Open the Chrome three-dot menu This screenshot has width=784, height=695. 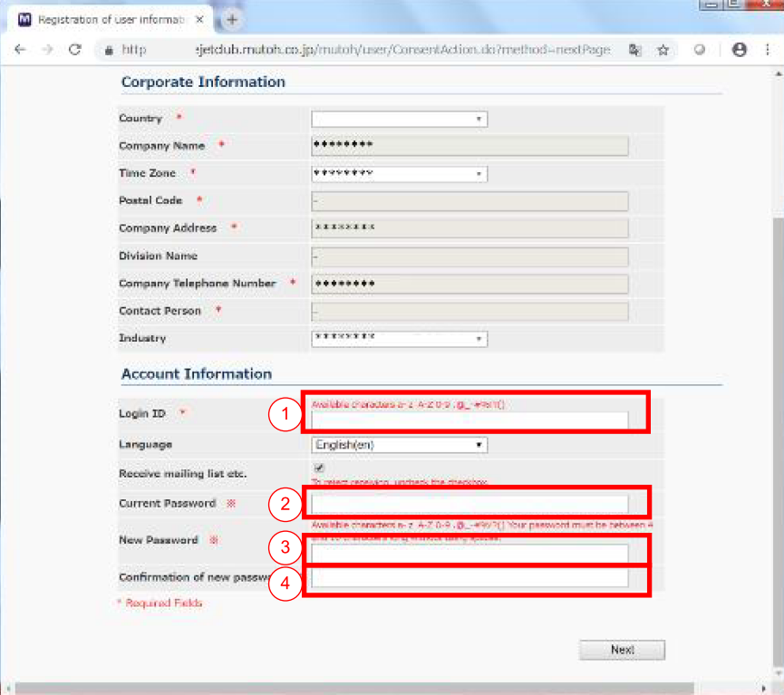pos(767,51)
